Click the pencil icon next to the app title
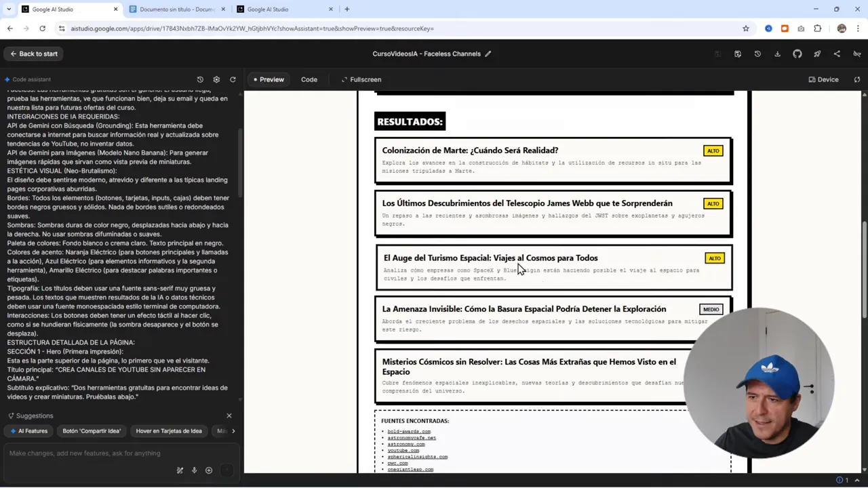868x488 pixels. 488,54
